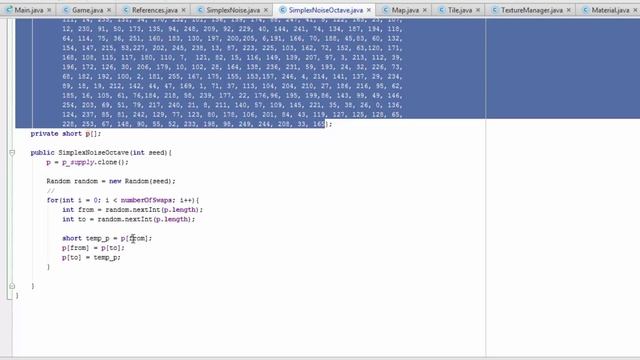Click the Map.java class icon
The width and height of the screenshot is (640, 360).
386,10
